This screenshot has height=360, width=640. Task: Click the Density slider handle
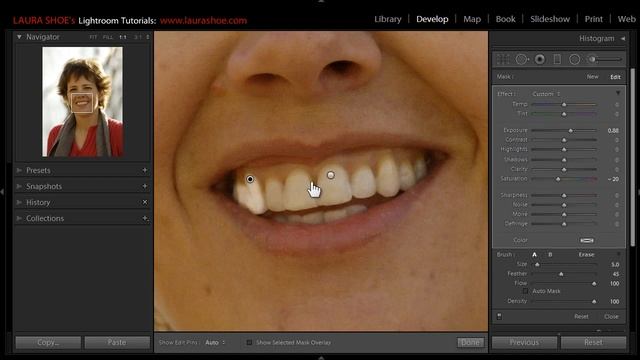click(594, 302)
